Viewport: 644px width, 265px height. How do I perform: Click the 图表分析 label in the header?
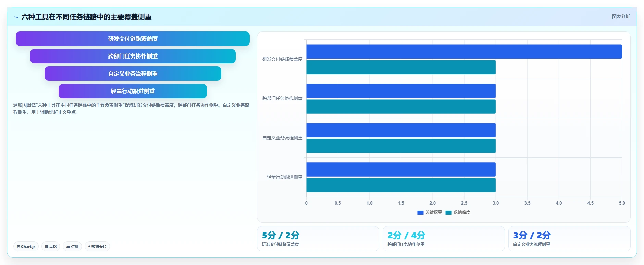[x=621, y=16]
